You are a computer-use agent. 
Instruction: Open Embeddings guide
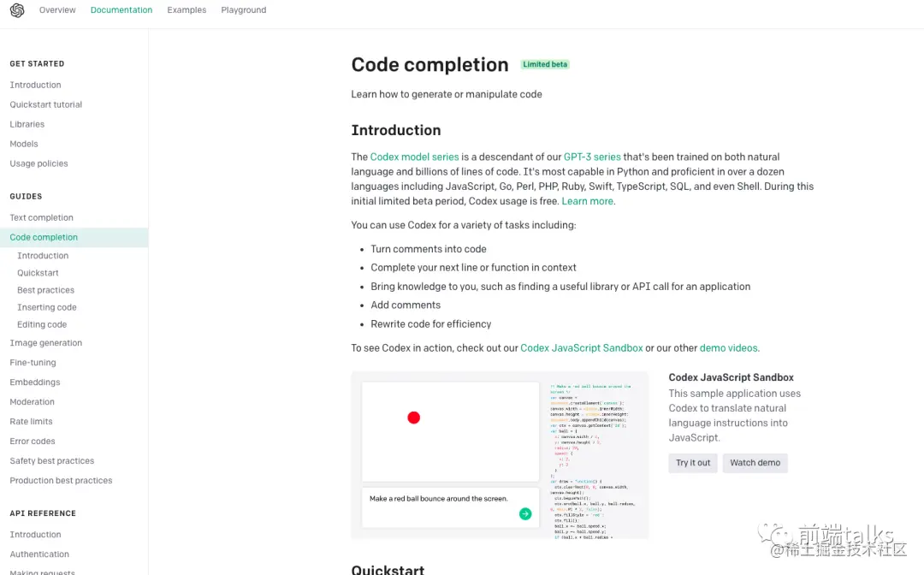(x=35, y=382)
